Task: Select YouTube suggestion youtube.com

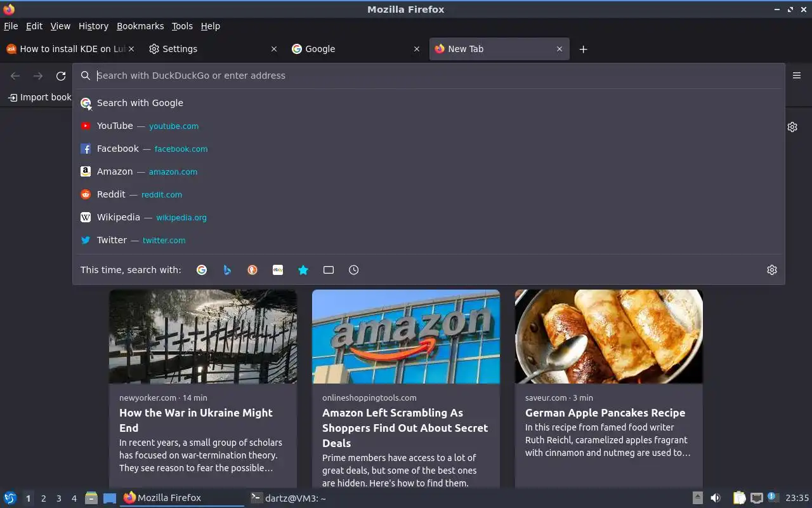Action: point(429,126)
